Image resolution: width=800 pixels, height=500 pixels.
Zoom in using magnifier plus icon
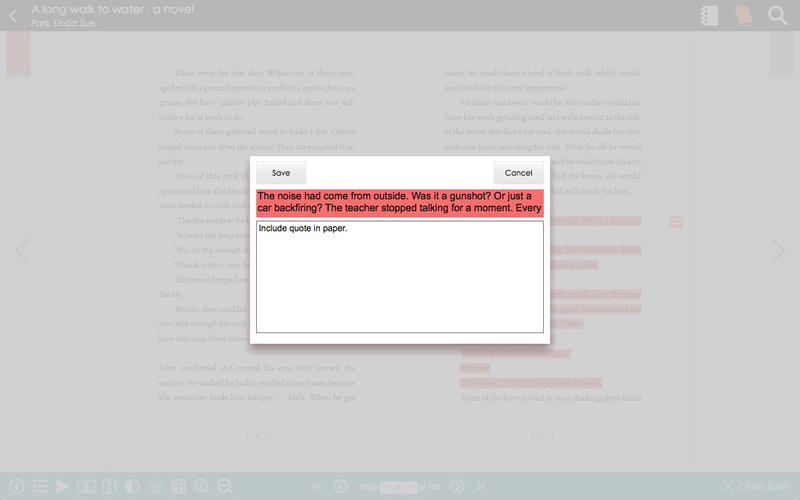tap(202, 486)
